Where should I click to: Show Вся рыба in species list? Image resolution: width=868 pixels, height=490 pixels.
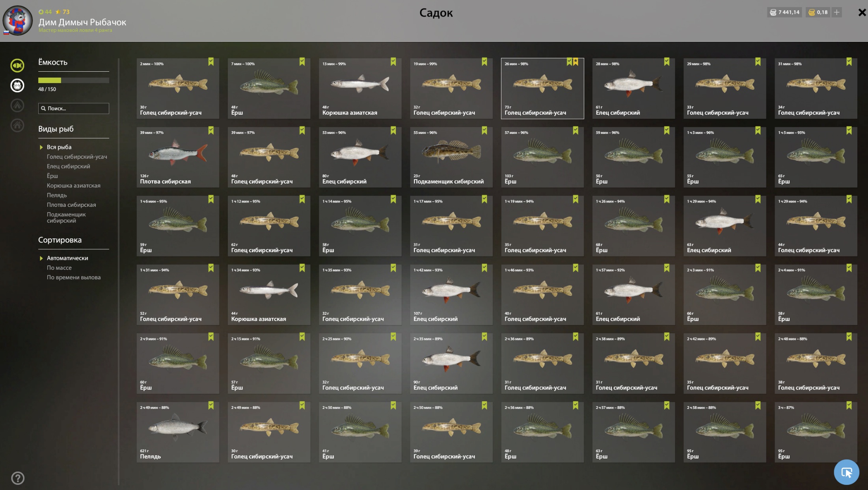pyautogui.click(x=59, y=147)
